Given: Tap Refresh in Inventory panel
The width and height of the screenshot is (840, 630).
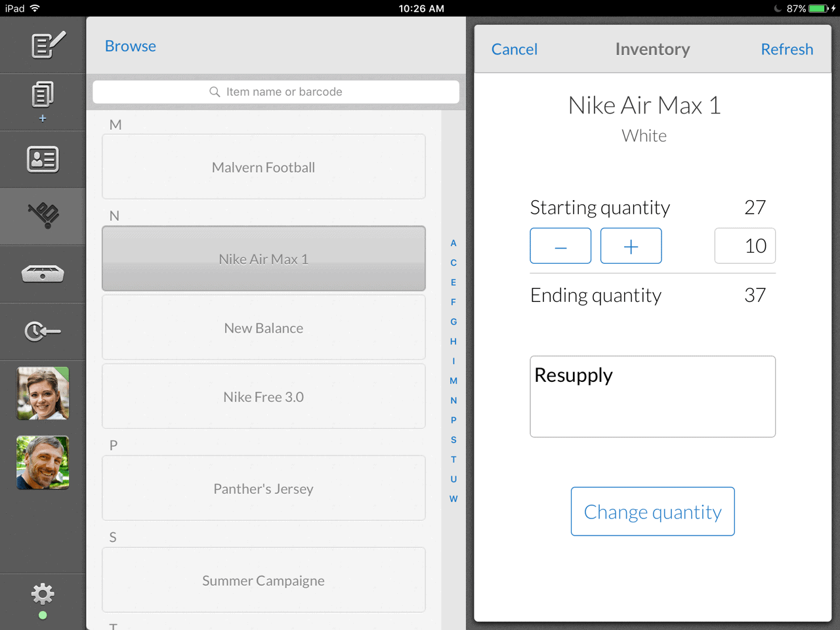Looking at the screenshot, I should 787,49.
